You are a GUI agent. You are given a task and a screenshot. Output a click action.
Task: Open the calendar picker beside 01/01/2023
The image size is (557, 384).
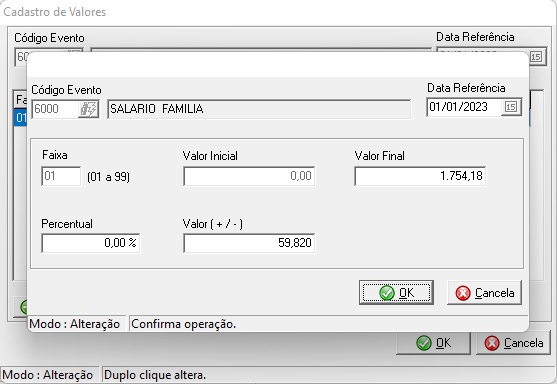pyautogui.click(x=511, y=107)
